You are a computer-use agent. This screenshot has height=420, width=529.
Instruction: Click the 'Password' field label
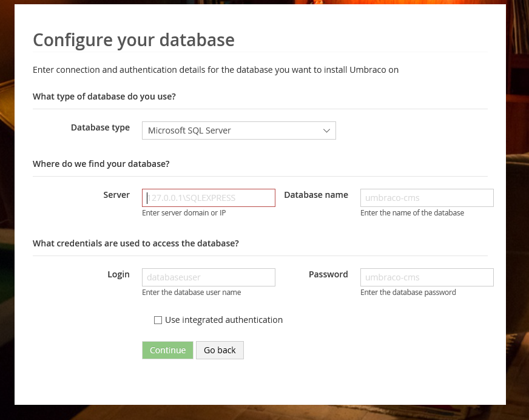[x=328, y=274]
